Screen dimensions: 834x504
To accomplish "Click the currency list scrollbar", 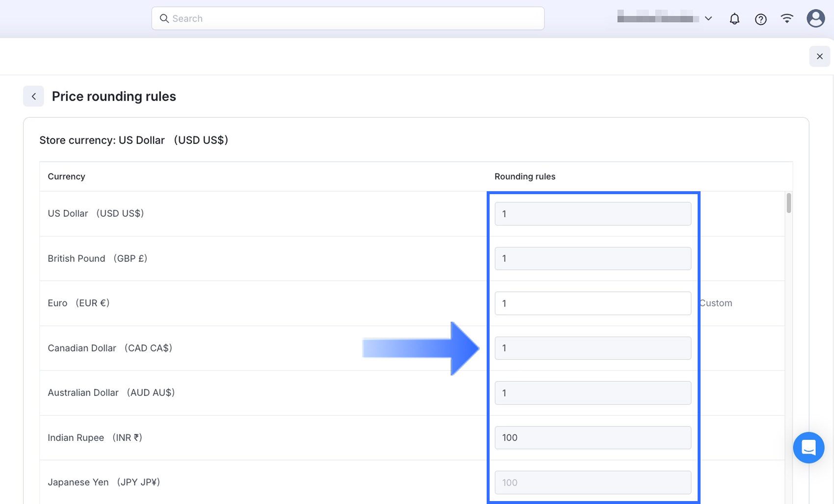I will pyautogui.click(x=788, y=203).
